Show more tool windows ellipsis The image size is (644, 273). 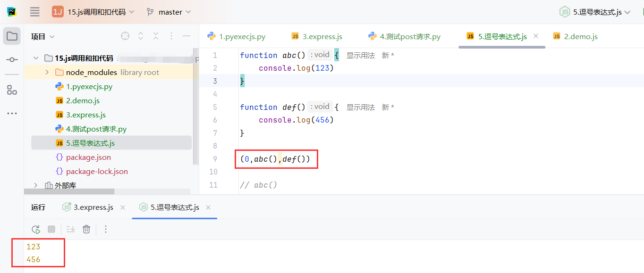12,113
